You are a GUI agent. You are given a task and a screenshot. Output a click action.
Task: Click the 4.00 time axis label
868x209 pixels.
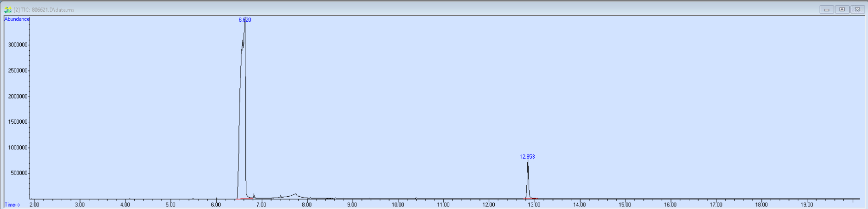point(125,205)
